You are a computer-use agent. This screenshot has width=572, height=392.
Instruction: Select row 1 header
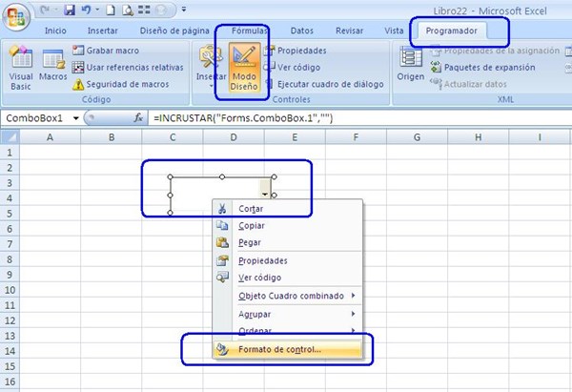(10, 153)
